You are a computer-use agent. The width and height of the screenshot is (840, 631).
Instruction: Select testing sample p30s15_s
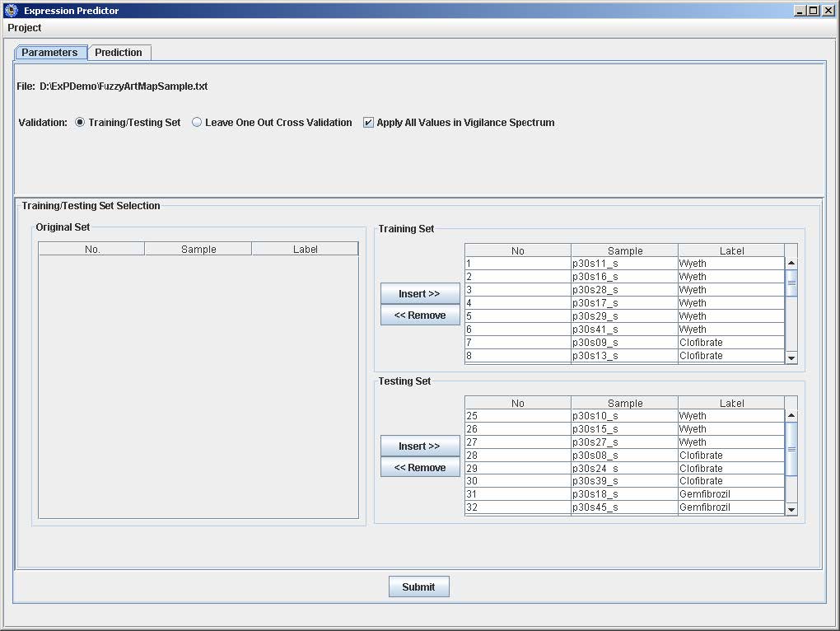pyautogui.click(x=624, y=429)
